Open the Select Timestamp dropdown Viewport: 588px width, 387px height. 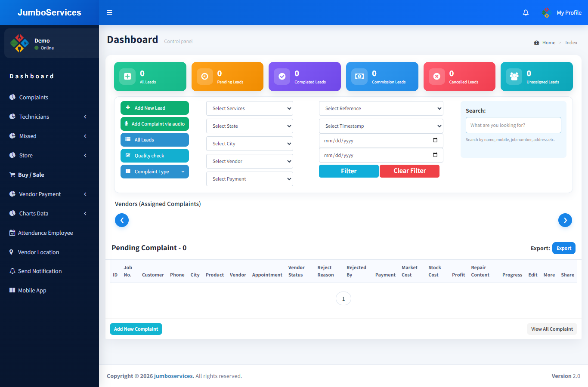pos(381,126)
